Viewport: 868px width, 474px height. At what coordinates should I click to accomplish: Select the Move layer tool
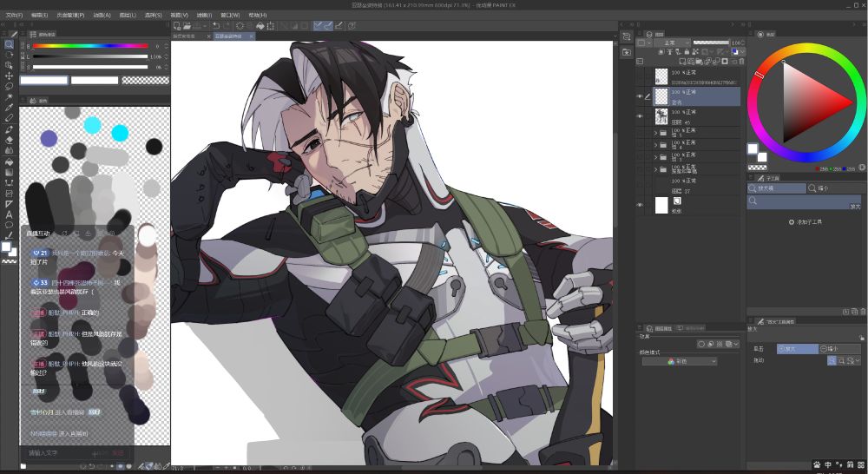click(x=9, y=76)
